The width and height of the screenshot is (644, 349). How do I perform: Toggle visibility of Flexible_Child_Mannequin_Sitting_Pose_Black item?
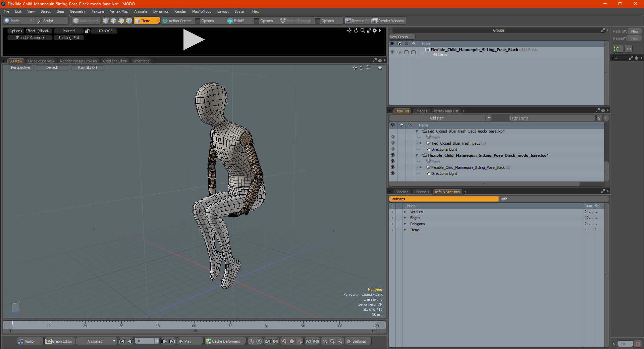(x=393, y=167)
